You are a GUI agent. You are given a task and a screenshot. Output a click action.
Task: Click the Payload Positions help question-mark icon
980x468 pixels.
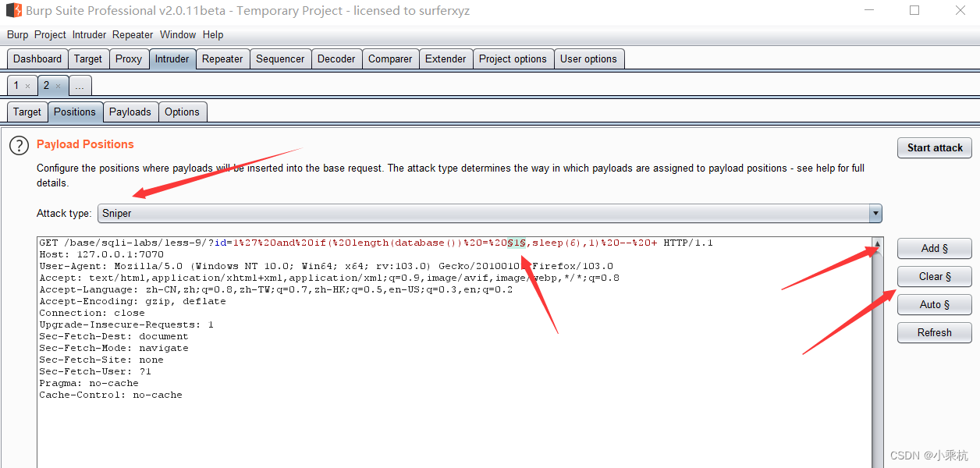pyautogui.click(x=19, y=145)
